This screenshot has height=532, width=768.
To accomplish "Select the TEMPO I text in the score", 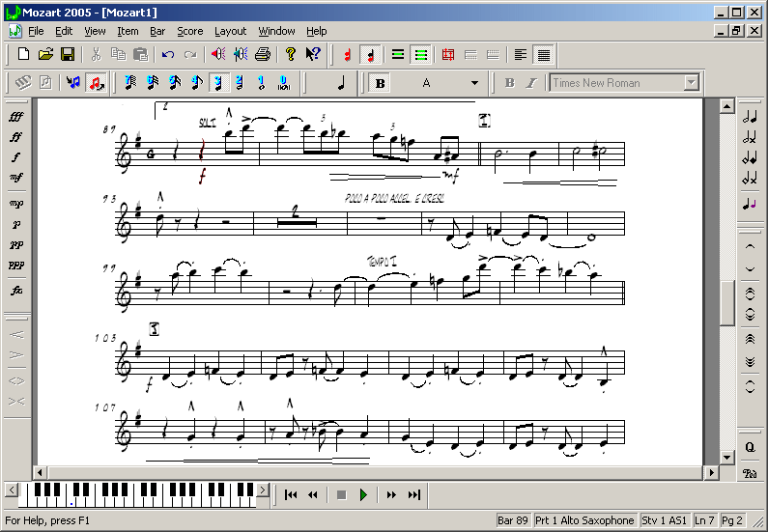I will 383,262.
